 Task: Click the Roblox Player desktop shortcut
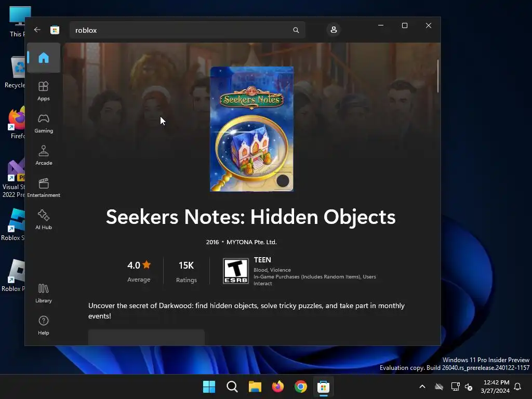tap(14, 275)
